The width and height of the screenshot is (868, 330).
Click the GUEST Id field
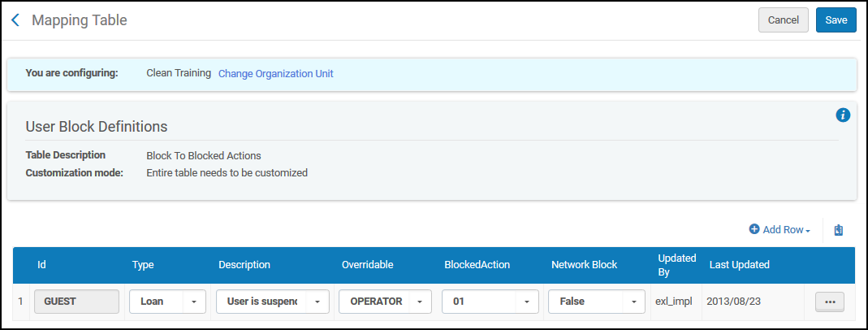(76, 302)
